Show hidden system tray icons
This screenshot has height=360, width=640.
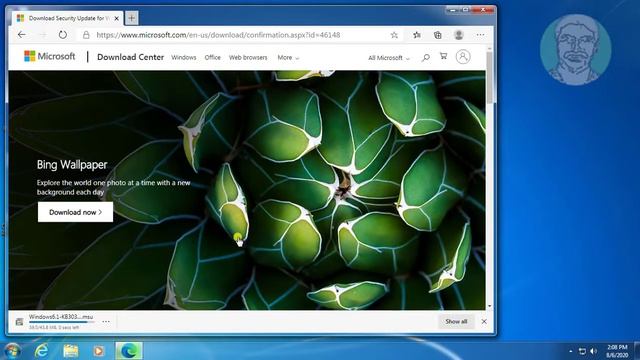tap(570, 351)
